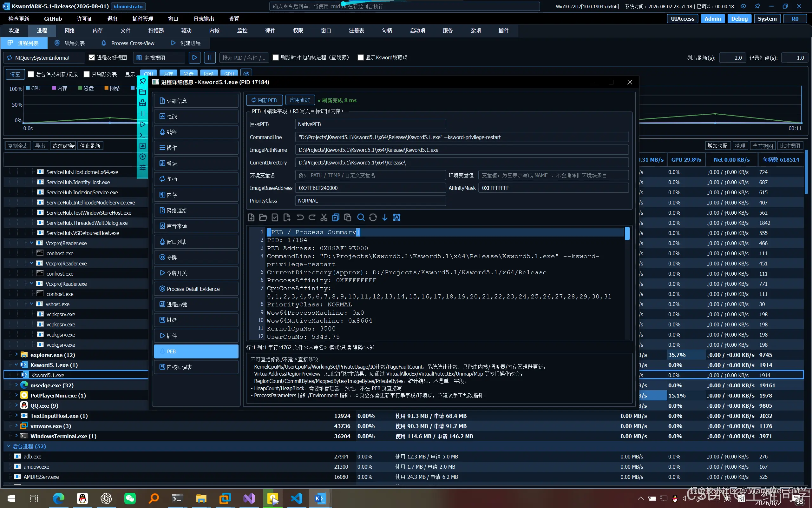This screenshot has width=812, height=508.
Task: Open Microsoft Edge from the taskbar
Action: coord(58,498)
